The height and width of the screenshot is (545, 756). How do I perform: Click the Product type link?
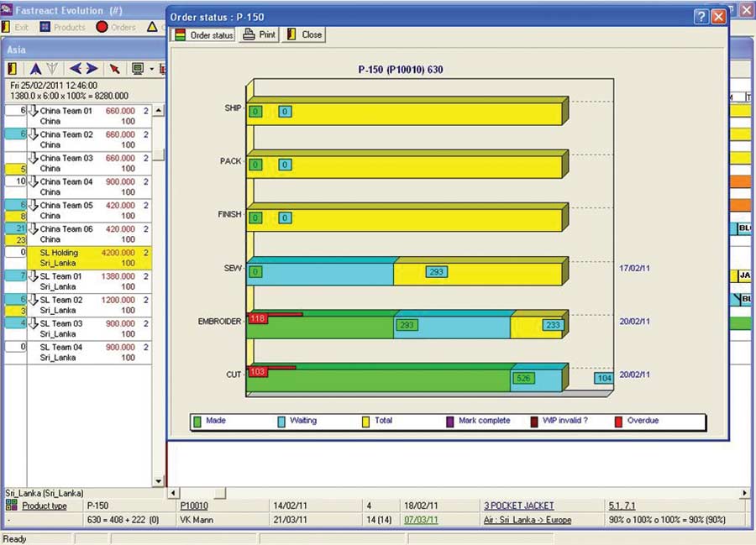tap(44, 506)
